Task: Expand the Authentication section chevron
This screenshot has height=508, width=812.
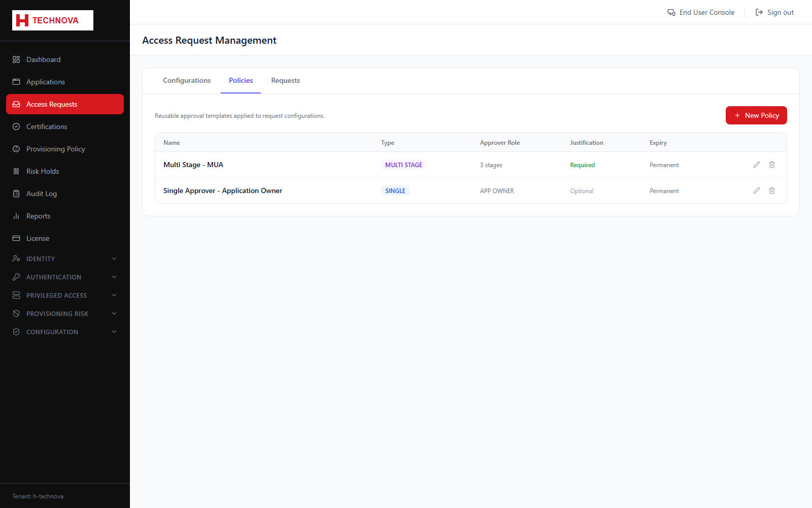Action: click(114, 277)
